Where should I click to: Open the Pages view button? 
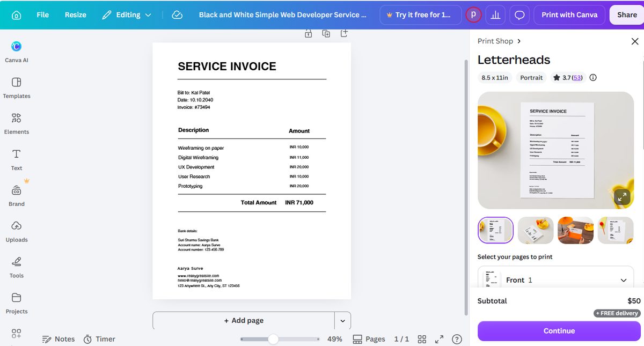pos(369,339)
